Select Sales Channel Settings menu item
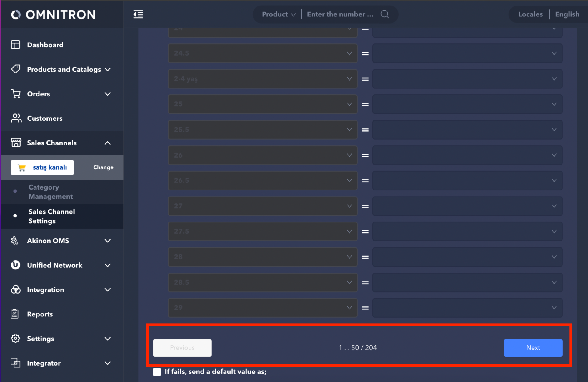This screenshot has height=382, width=588. 51,216
